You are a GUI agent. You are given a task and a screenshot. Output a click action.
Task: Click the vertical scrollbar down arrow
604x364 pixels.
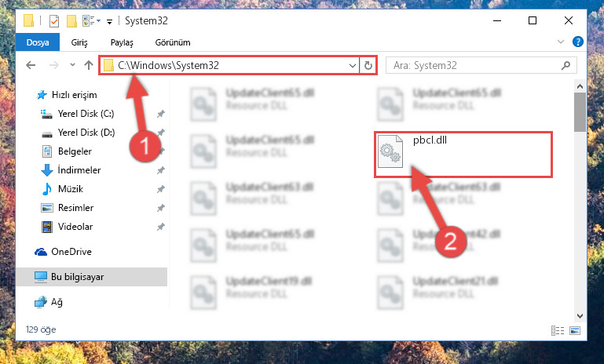point(580,316)
